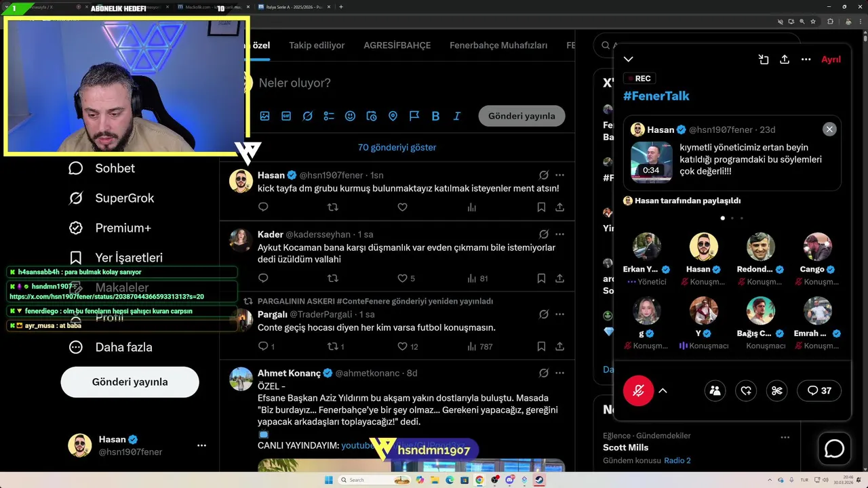Show 70 new posts

(x=397, y=147)
